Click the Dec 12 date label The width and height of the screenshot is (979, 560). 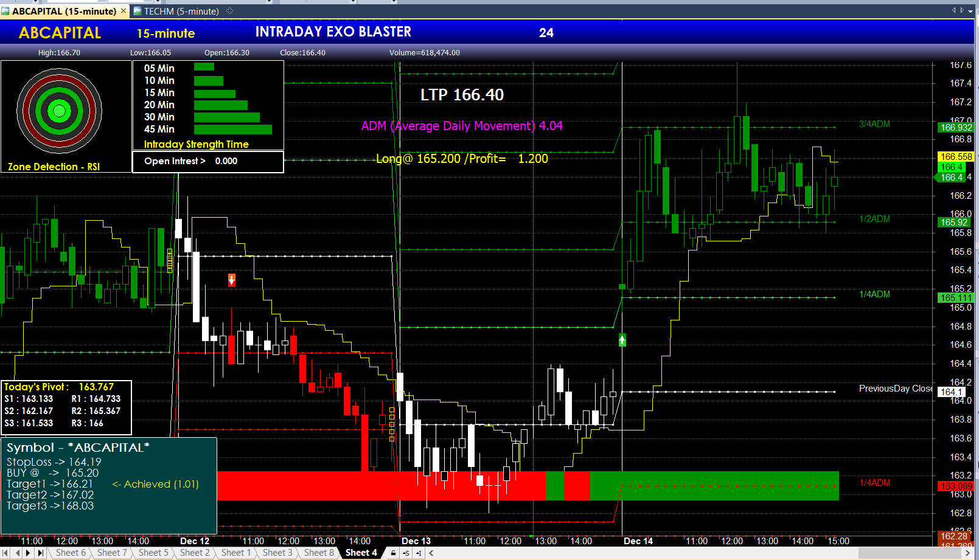195,541
